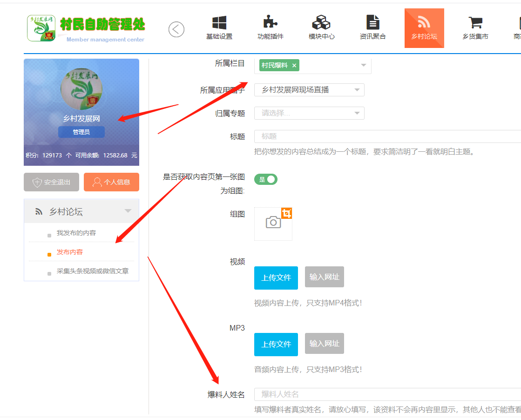521x420 pixels.
Task: Open the 所属栏目 dropdown arrow
Action: tap(364, 66)
